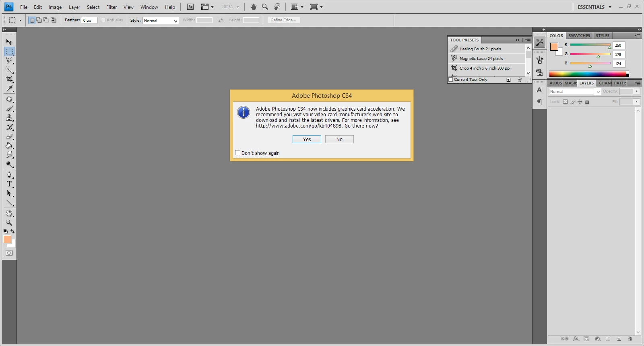Select the Type tool
644x346 pixels.
pos(9,184)
